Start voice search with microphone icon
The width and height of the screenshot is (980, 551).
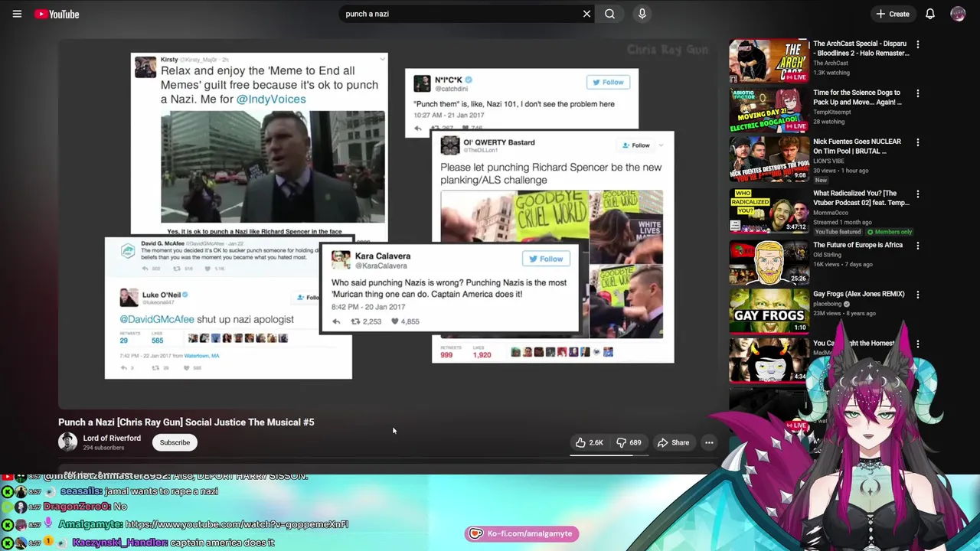click(642, 14)
